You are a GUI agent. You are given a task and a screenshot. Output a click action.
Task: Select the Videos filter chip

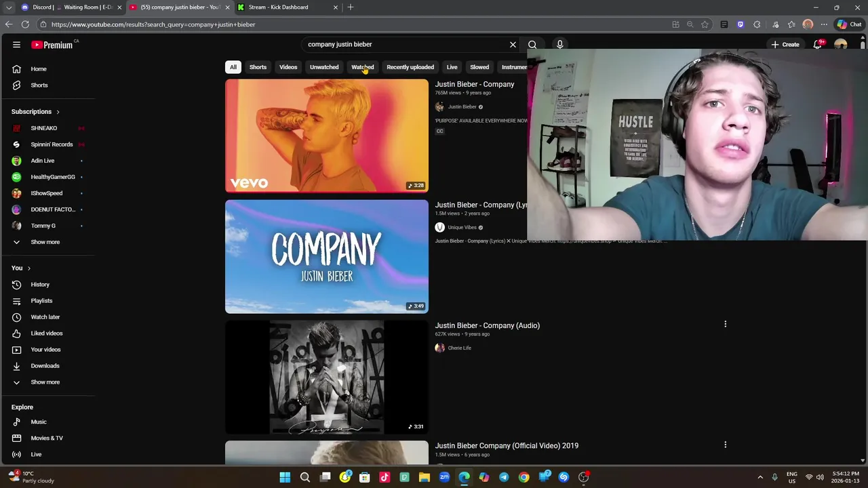click(288, 67)
